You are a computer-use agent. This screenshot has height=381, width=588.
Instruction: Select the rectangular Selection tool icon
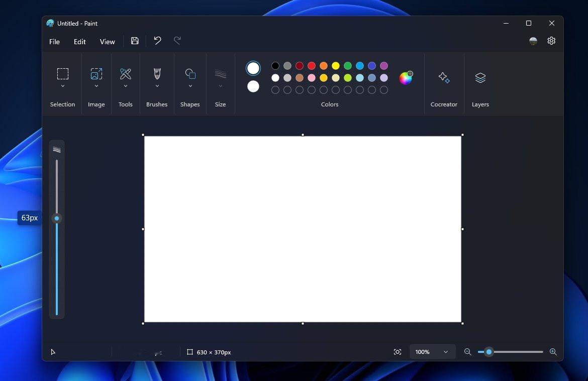click(x=63, y=74)
